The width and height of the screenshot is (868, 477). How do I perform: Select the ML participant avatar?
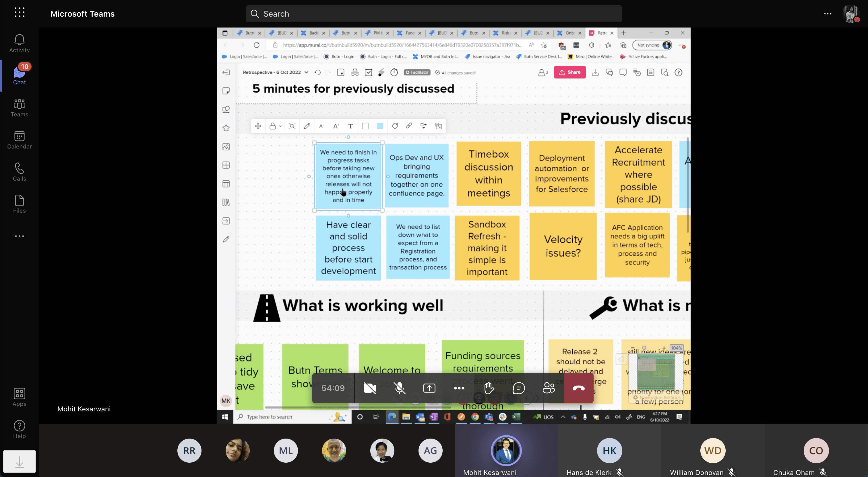[286, 450]
